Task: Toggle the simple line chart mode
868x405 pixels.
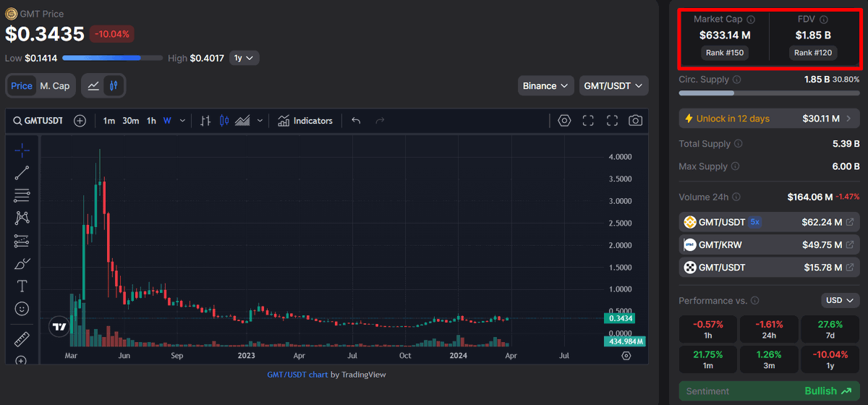Action: coord(93,85)
